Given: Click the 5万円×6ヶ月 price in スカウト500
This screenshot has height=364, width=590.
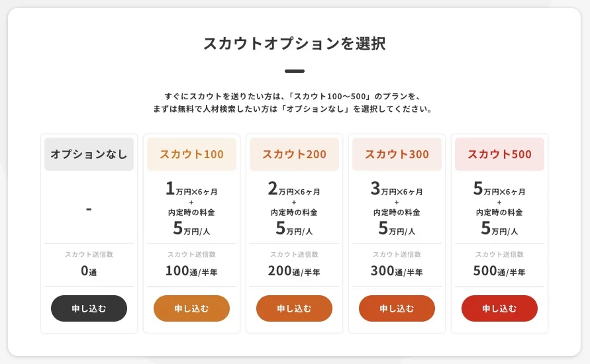Looking at the screenshot, I should 499,189.
